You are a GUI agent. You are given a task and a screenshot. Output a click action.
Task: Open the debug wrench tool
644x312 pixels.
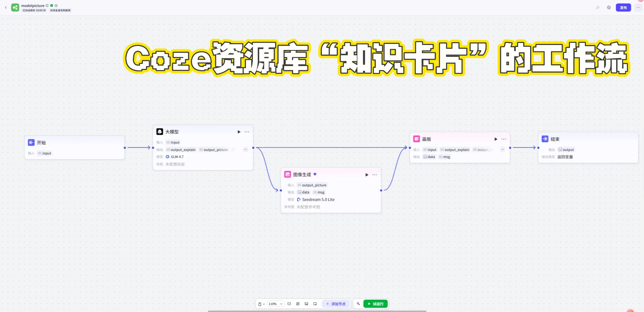pos(358,304)
